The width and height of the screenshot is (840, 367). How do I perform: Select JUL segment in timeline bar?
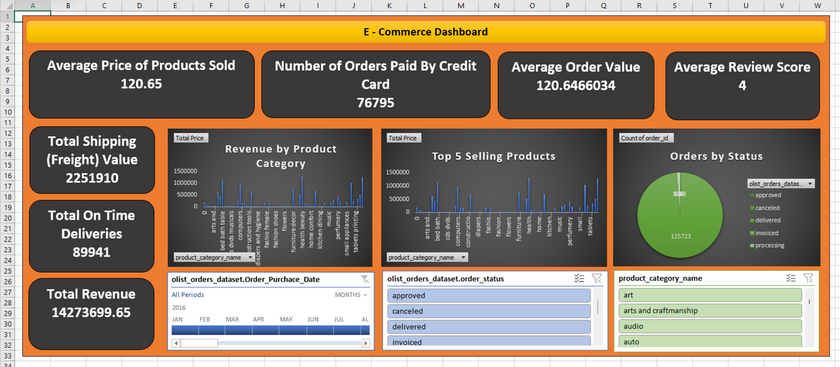[347, 330]
